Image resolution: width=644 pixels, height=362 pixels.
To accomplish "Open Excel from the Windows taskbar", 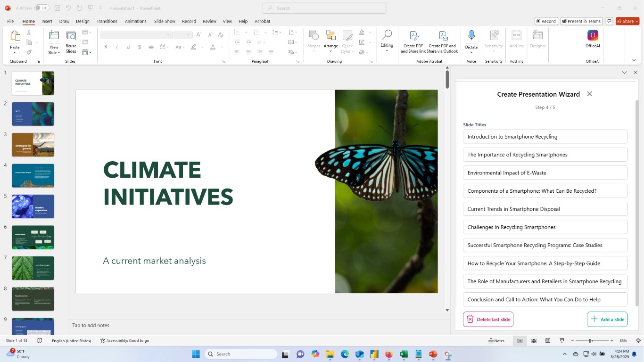I will (404, 354).
